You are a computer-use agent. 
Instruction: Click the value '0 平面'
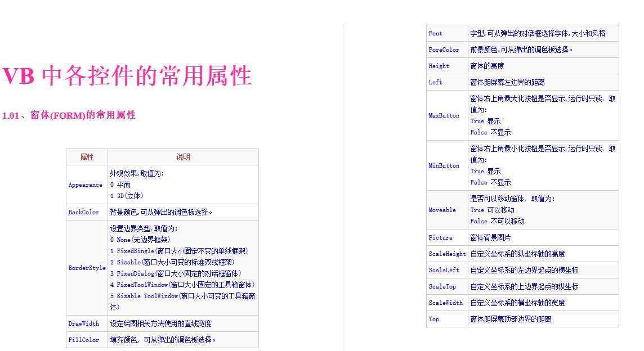coord(120,184)
